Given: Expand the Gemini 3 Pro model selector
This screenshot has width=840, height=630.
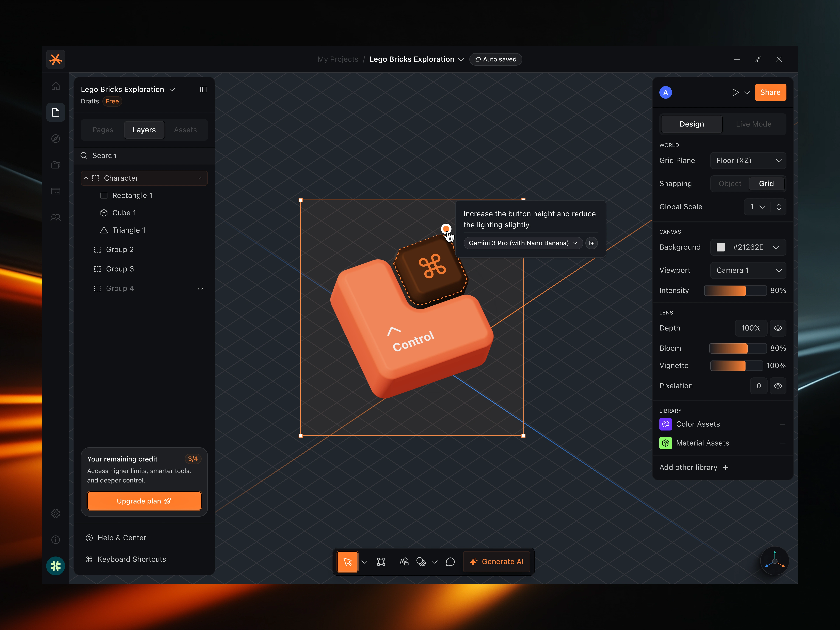Looking at the screenshot, I should (x=523, y=243).
